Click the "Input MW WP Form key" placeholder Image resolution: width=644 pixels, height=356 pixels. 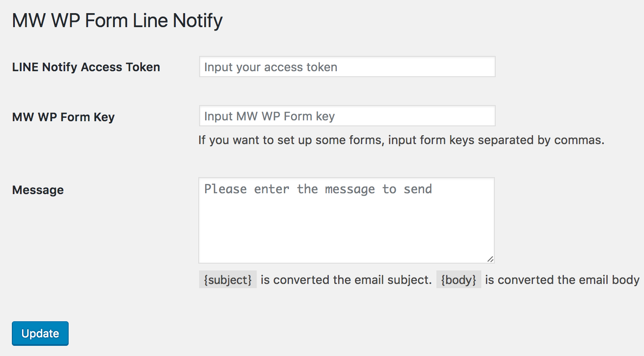click(x=269, y=116)
